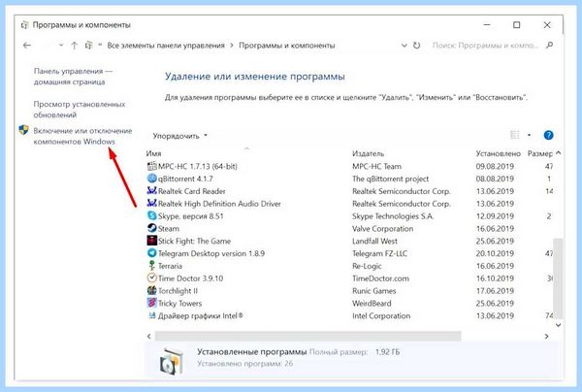Select the Torchlight II icon

152,290
